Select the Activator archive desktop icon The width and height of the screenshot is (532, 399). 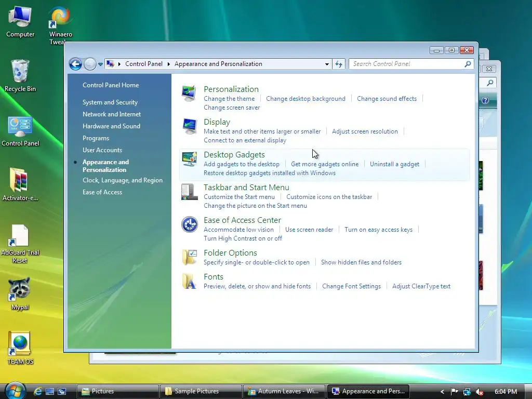click(20, 184)
